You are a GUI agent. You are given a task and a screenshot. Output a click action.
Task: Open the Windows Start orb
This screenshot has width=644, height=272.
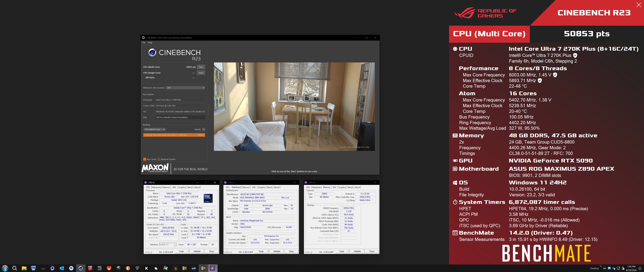[x=5, y=268]
